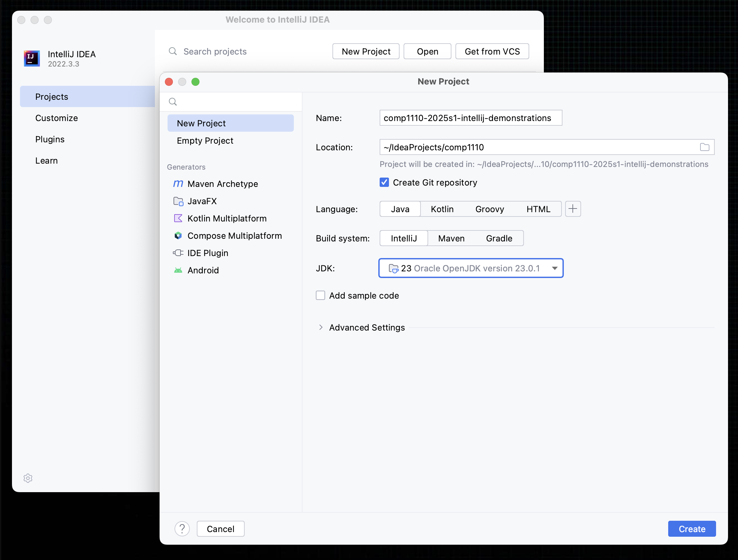Click the IDE Plugin plug icon

point(178,253)
